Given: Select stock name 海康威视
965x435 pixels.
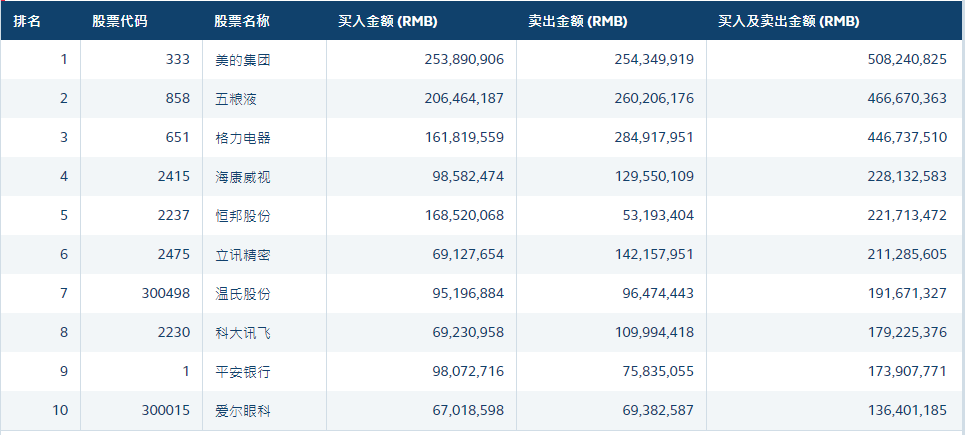Looking at the screenshot, I should (243, 177).
